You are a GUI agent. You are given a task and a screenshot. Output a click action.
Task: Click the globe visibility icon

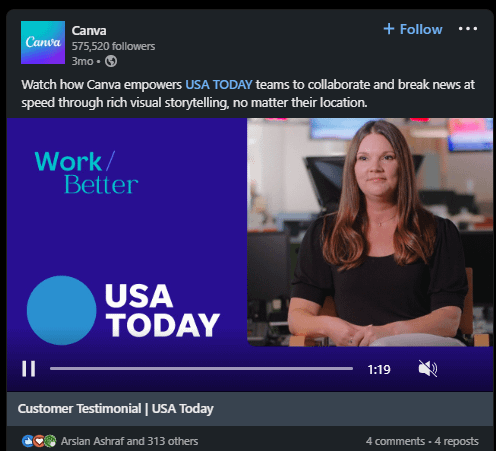click(x=111, y=61)
